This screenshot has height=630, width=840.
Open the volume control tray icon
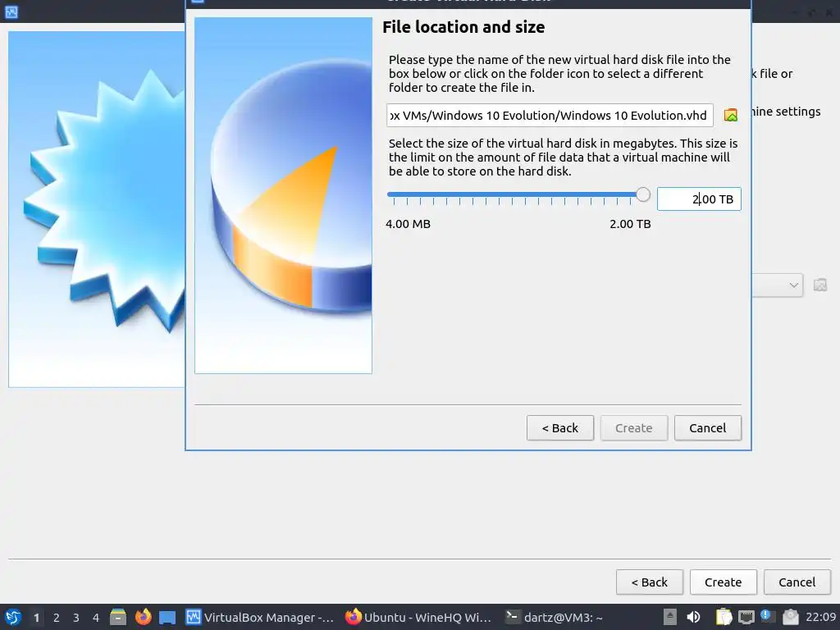tap(693, 617)
